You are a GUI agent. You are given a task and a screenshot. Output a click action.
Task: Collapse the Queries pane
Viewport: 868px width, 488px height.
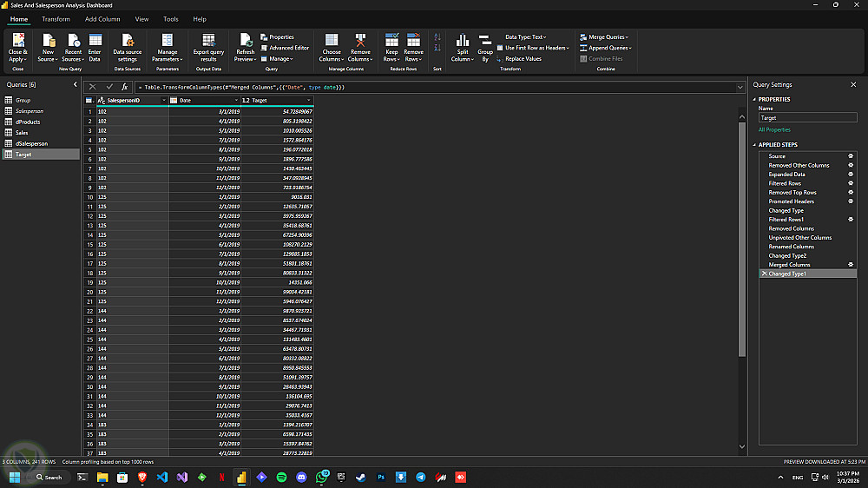pyautogui.click(x=75, y=84)
